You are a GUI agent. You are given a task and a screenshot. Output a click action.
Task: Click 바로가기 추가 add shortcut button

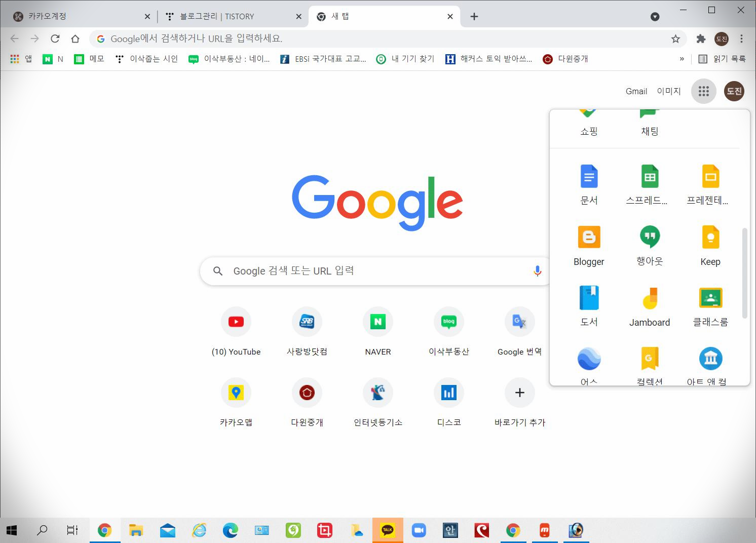pos(520,403)
